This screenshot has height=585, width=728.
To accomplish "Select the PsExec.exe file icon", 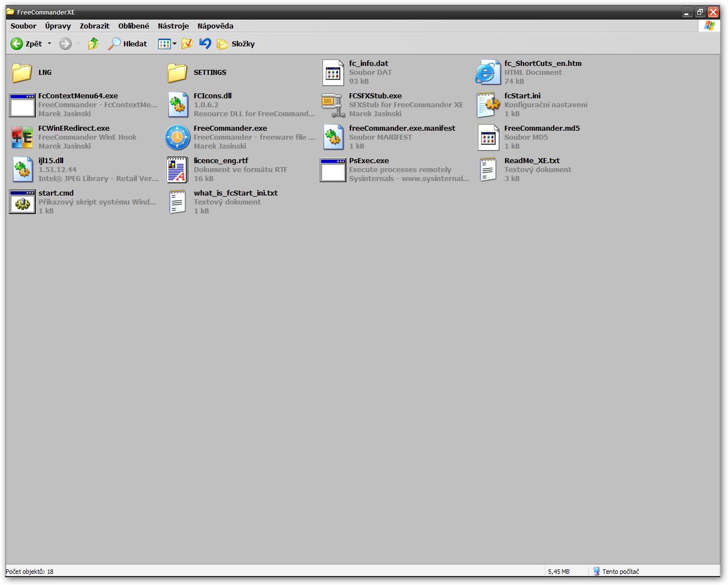I will coord(333,170).
